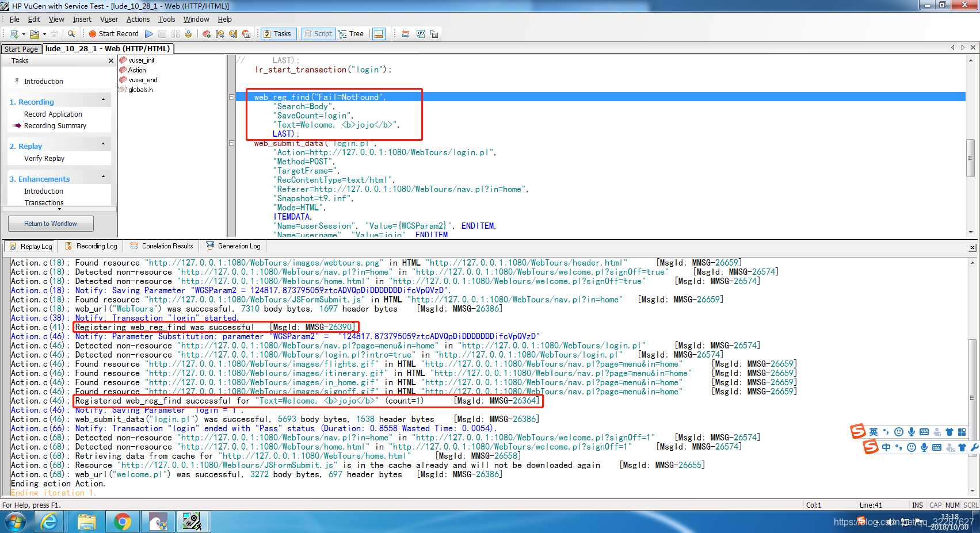980x533 pixels.
Task: Click the replay log vertical scrollbar
Action: click(973, 397)
